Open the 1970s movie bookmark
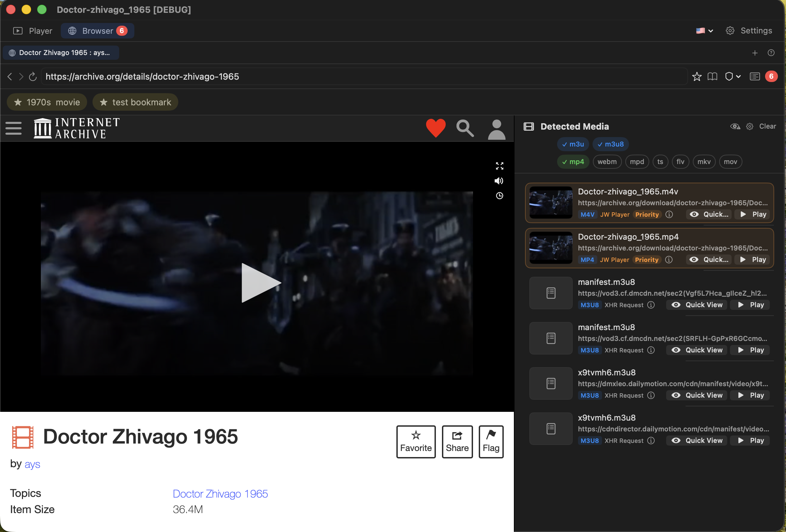This screenshot has height=532, width=786. (47, 102)
